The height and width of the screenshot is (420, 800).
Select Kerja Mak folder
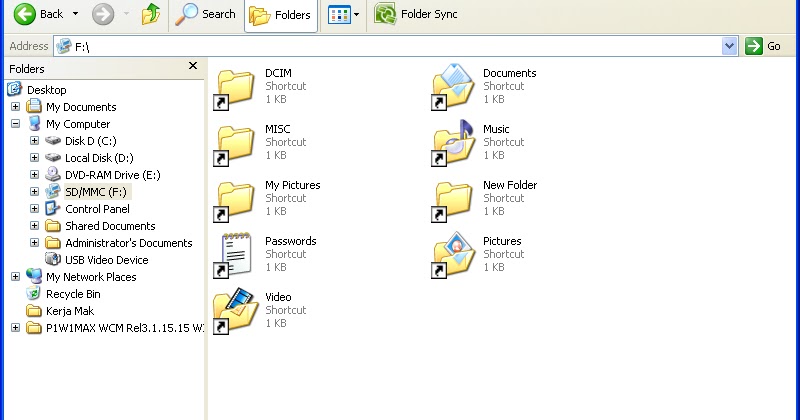tap(60, 311)
